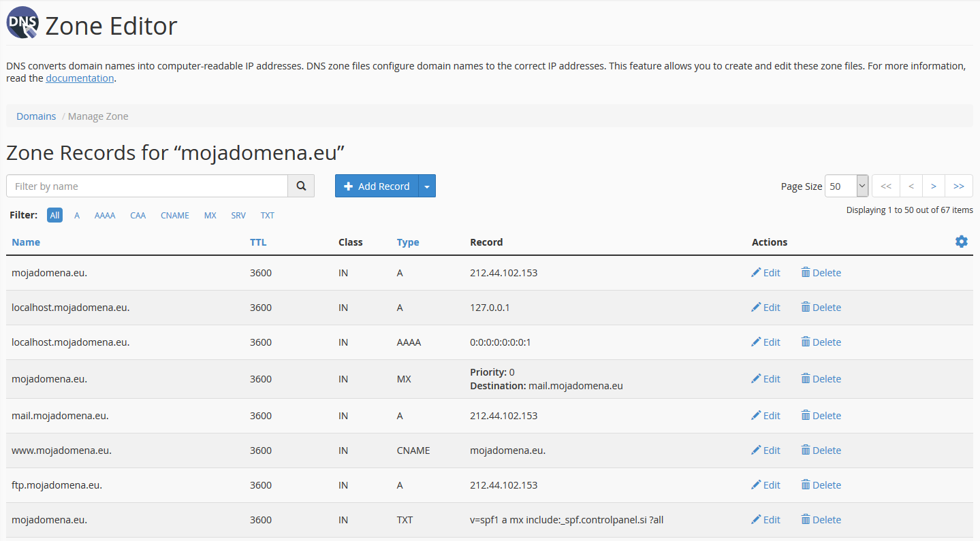
Task: Filter records by CNAME type
Action: pos(174,215)
